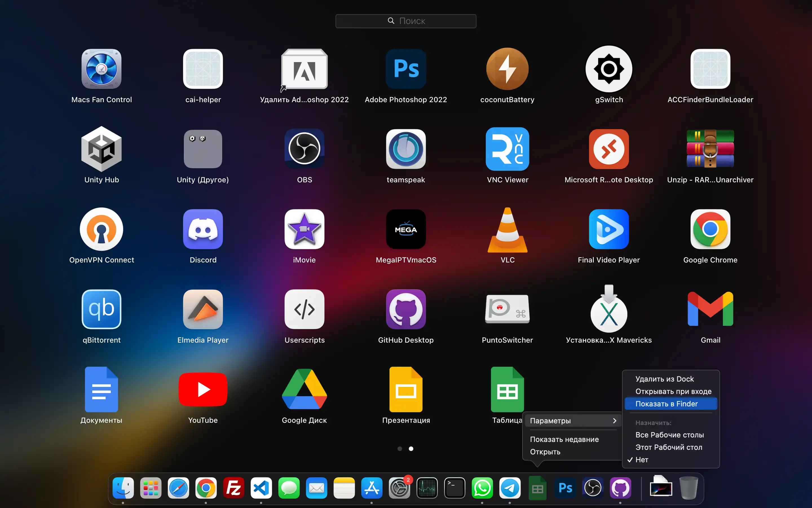Viewport: 812px width, 508px height.
Task: Open Gmail app
Action: point(710,309)
